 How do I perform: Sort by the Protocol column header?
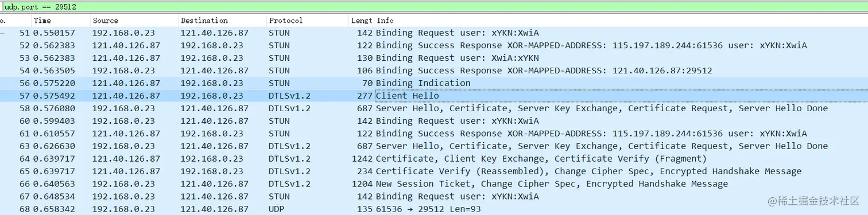[x=308, y=21]
